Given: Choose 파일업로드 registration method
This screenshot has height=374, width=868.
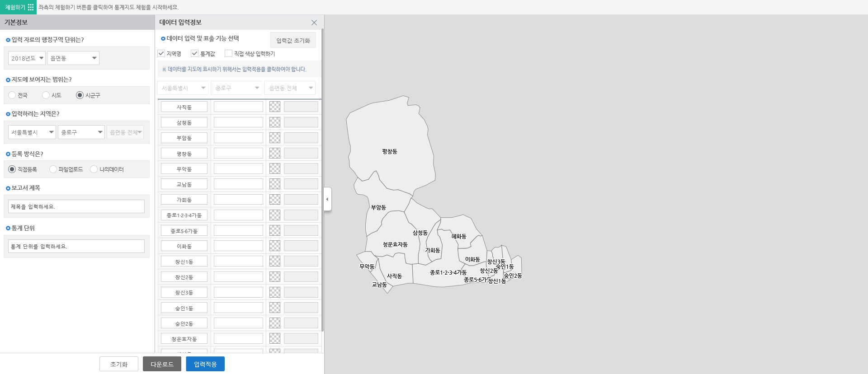Looking at the screenshot, I should coord(53,169).
